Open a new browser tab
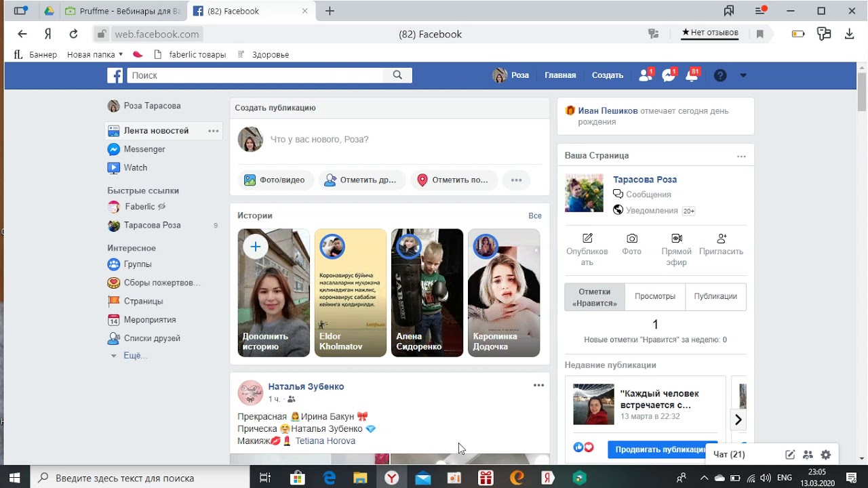This screenshot has width=868, height=488. pos(330,12)
